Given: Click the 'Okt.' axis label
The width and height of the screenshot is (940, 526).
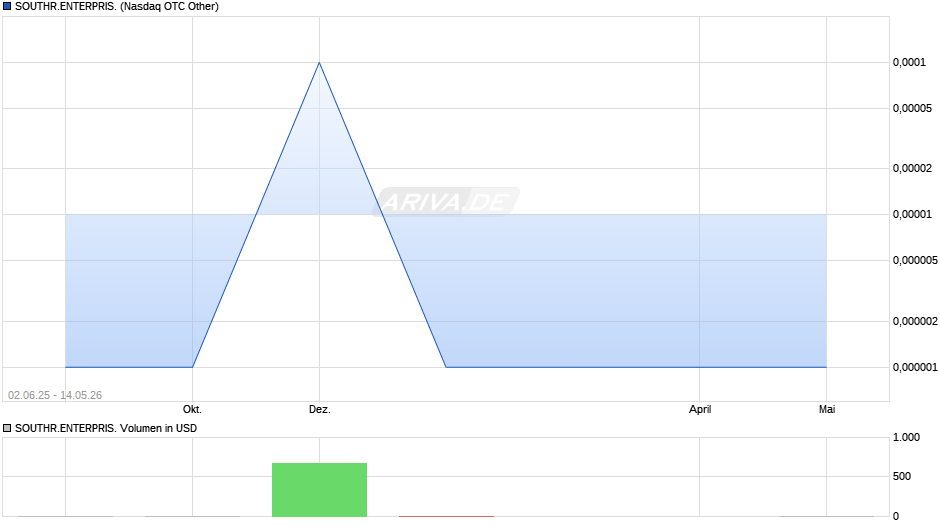Looking at the screenshot, I should point(192,410).
